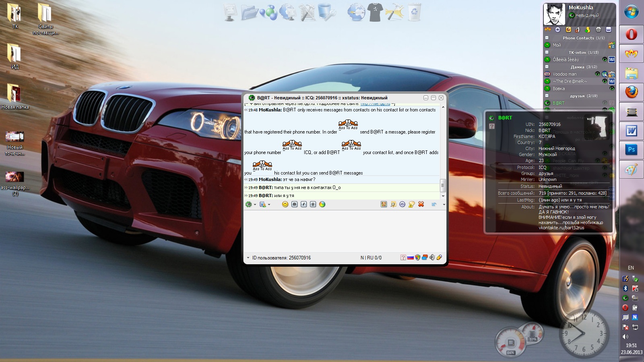Screen dimensions: 644x362
Task: Open the smiley emoticon picker
Action: (285, 204)
